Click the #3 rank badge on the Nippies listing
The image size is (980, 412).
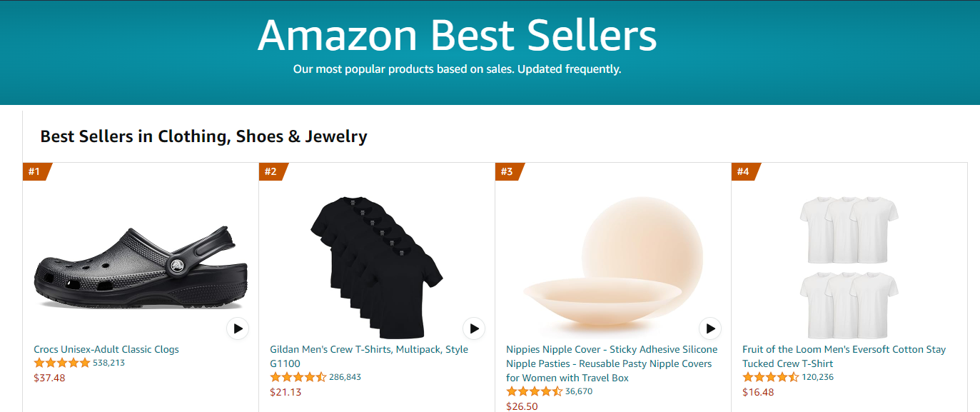point(508,171)
